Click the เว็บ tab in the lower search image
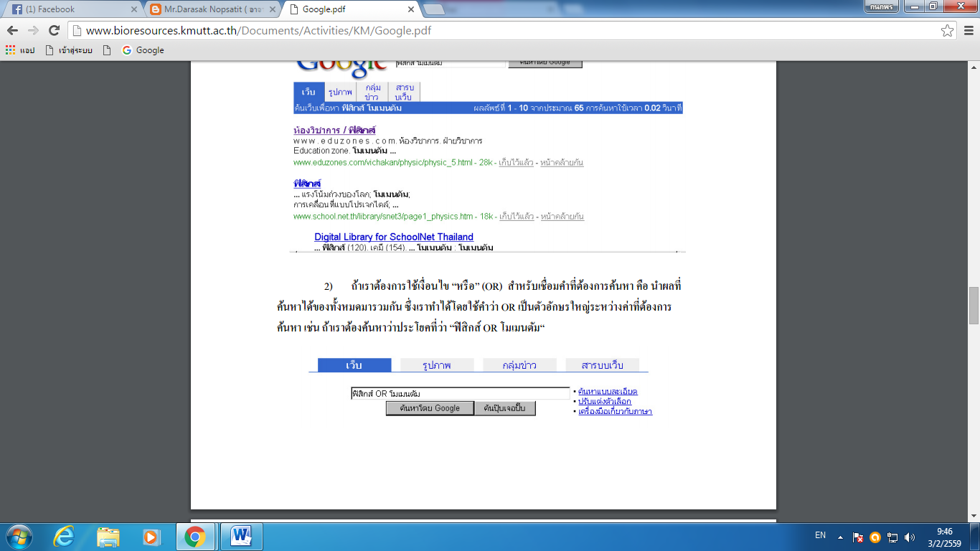980x551 pixels. 354,365
